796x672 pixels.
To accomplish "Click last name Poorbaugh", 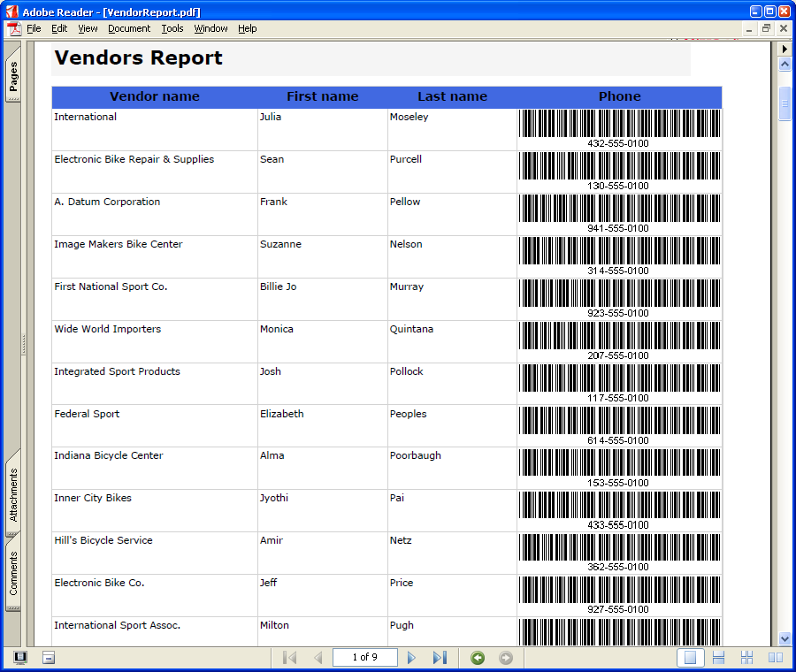I will click(416, 455).
